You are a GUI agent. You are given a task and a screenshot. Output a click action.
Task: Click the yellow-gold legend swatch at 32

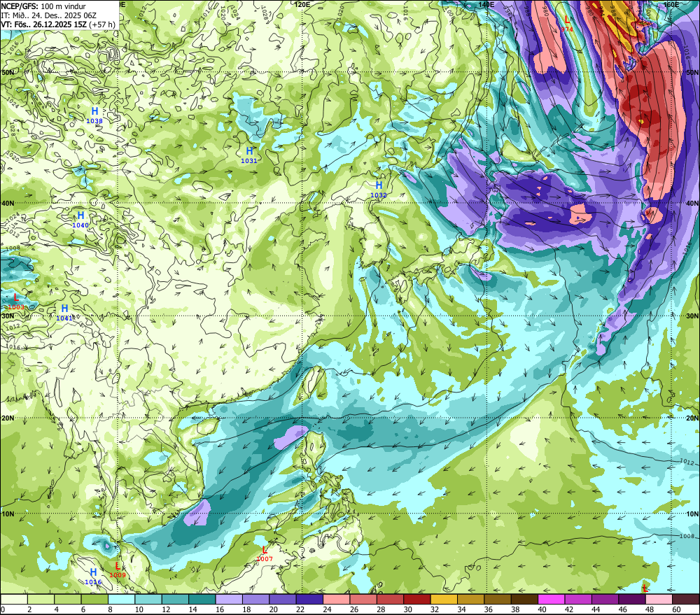444,599
